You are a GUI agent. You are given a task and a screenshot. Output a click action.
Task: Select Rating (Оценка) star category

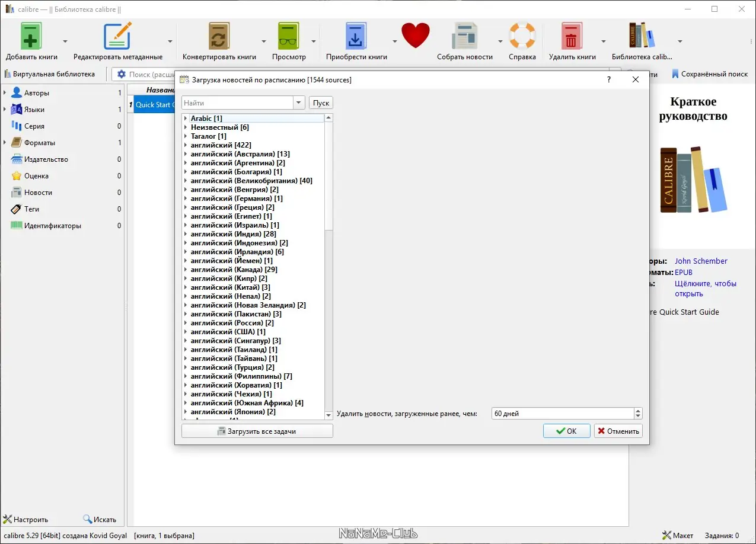[x=36, y=176]
